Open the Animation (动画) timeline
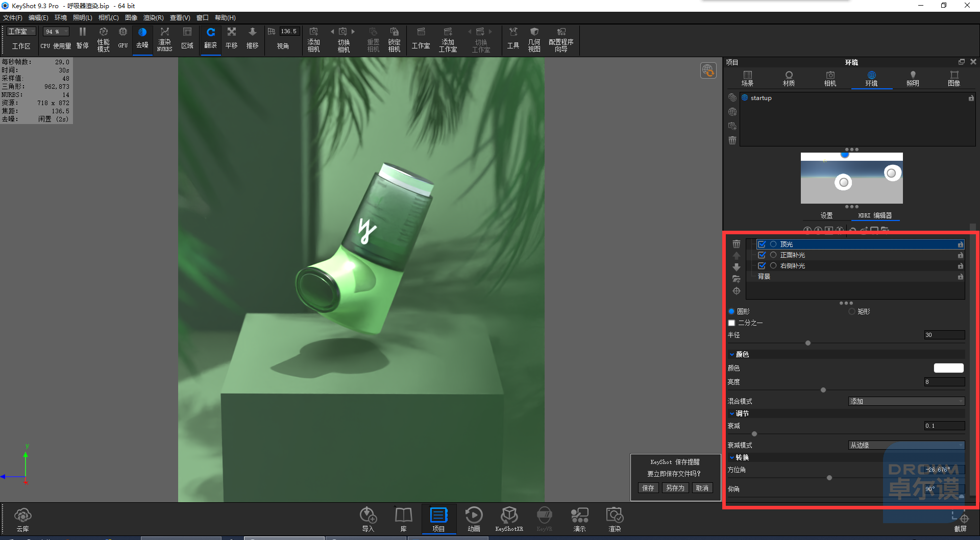 tap(474, 520)
